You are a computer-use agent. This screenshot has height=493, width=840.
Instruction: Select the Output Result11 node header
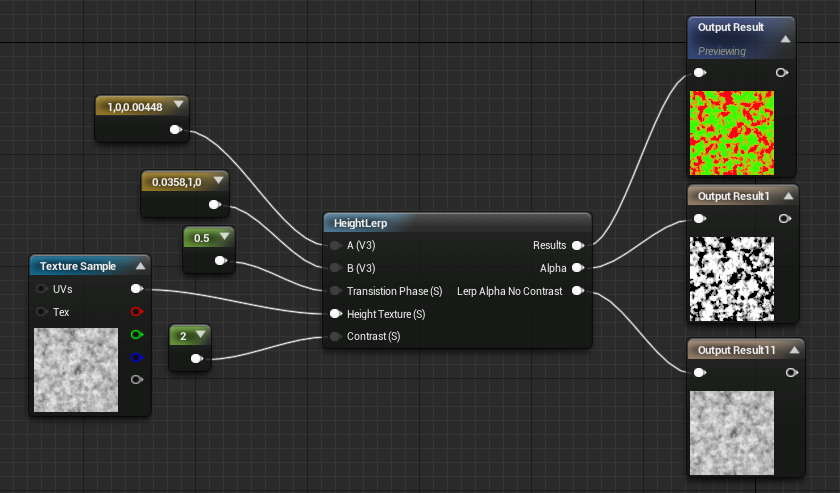(x=736, y=350)
